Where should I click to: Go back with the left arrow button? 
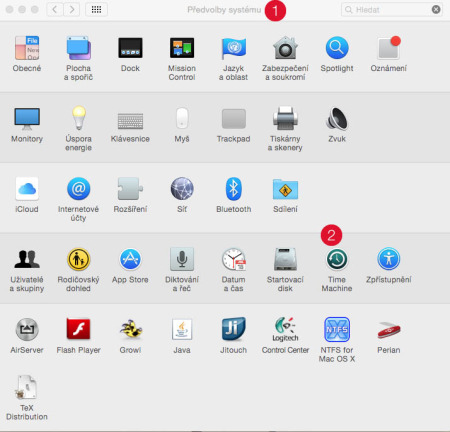pos(55,9)
